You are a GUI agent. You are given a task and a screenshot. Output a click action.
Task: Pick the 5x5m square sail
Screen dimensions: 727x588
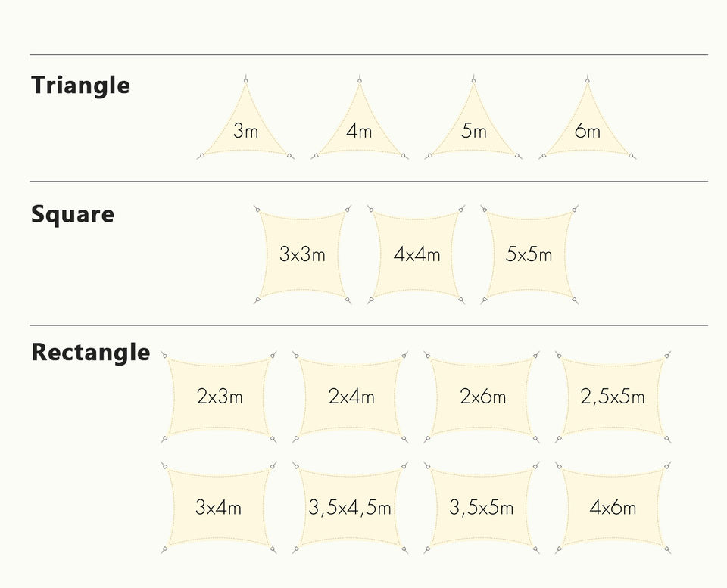[529, 254]
